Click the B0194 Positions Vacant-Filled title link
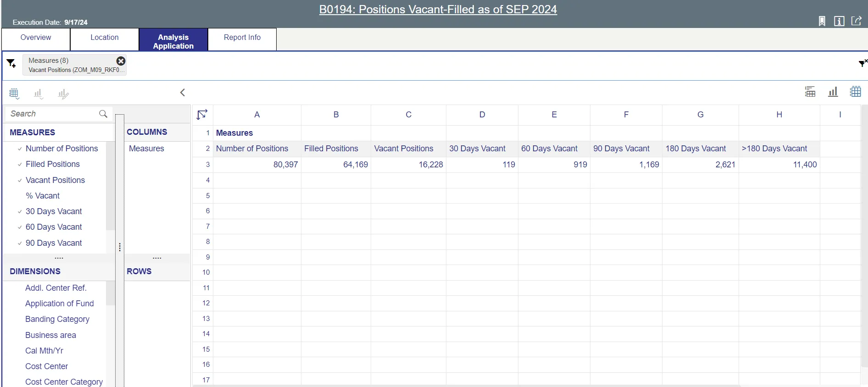The image size is (868, 387). [x=438, y=10]
